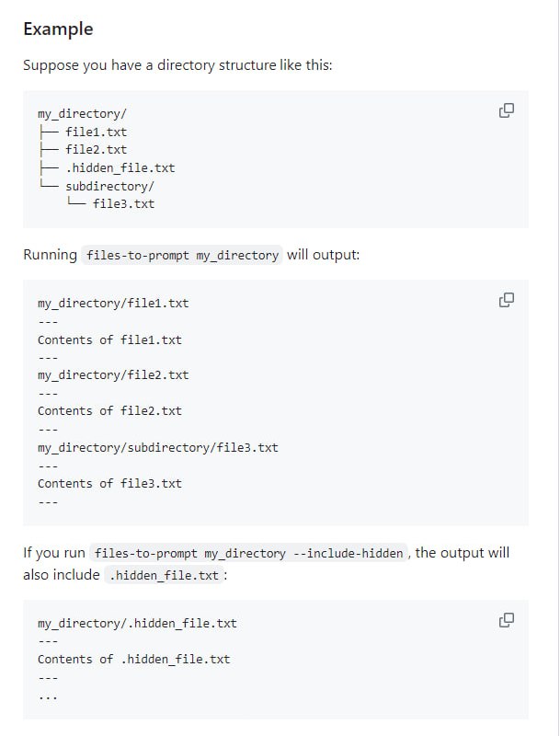
Task: Click the Example section heading
Action: [59, 29]
